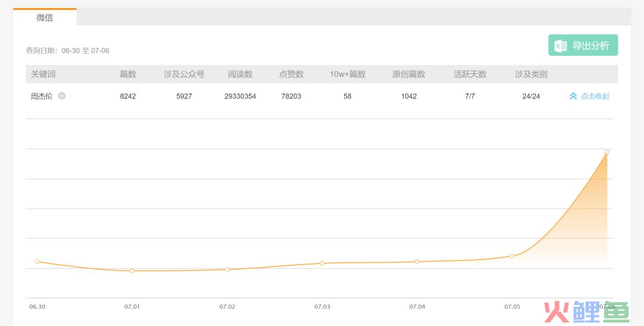Select the 06.30 data point on chart

38,262
